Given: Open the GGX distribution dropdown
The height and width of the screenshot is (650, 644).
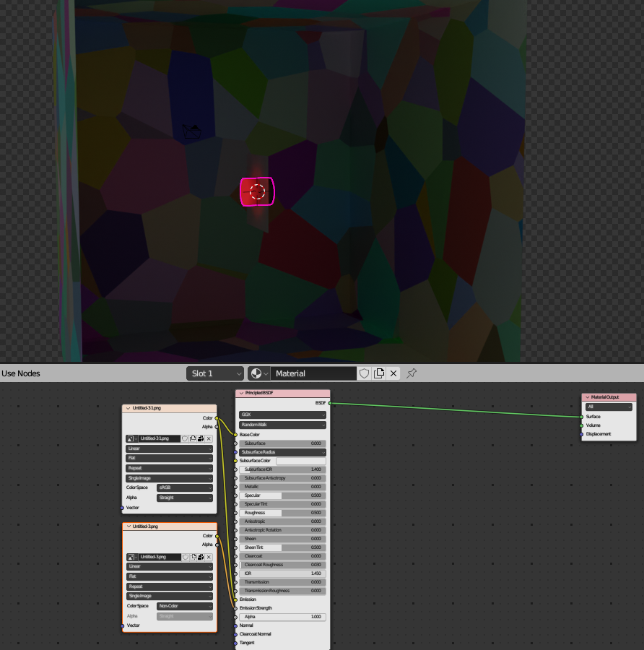Looking at the screenshot, I should pos(282,415).
